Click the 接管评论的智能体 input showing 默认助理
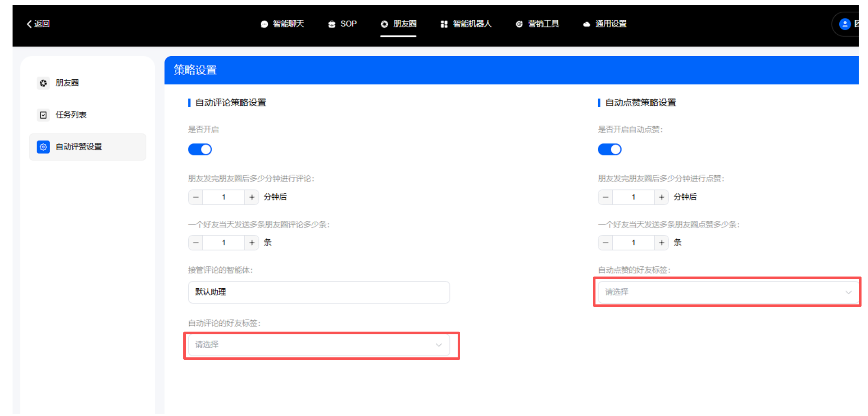Viewport: 868px width, 416px height. coord(319,292)
